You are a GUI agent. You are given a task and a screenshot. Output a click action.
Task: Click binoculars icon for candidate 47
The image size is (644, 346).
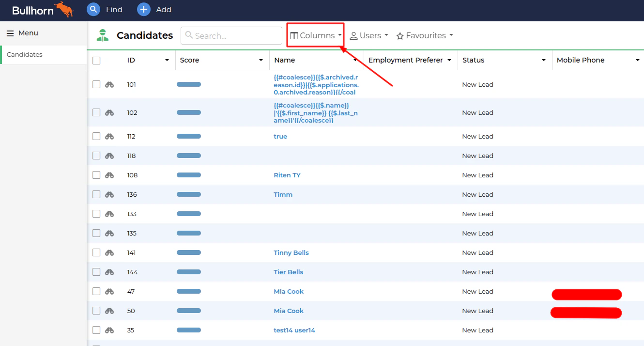pos(109,291)
